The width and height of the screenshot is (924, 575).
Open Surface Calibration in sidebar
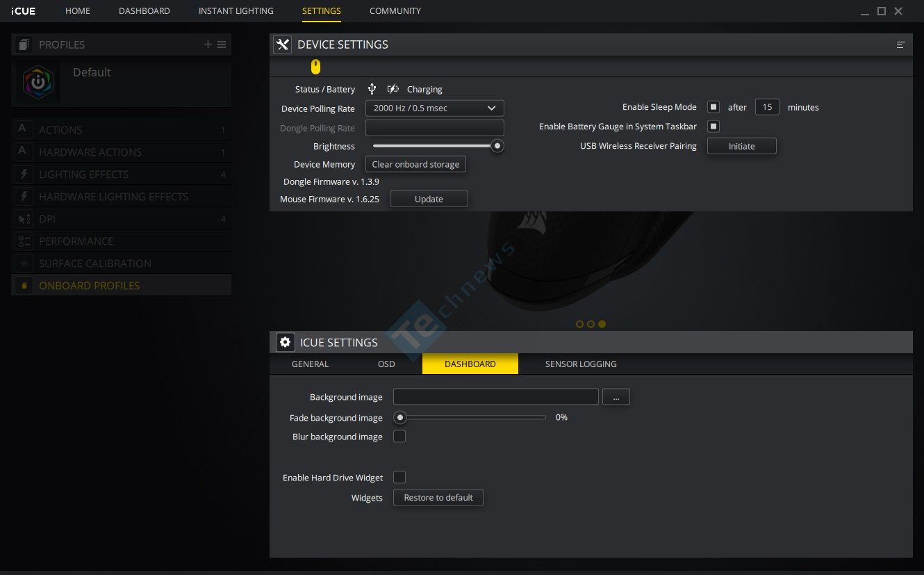pyautogui.click(x=122, y=263)
